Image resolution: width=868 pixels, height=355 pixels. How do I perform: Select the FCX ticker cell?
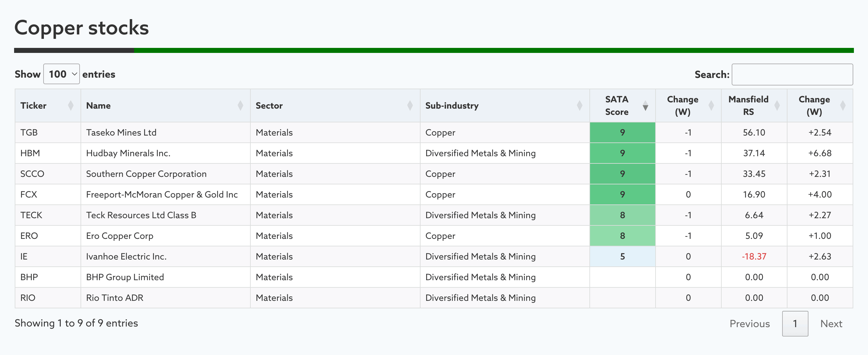tap(48, 194)
